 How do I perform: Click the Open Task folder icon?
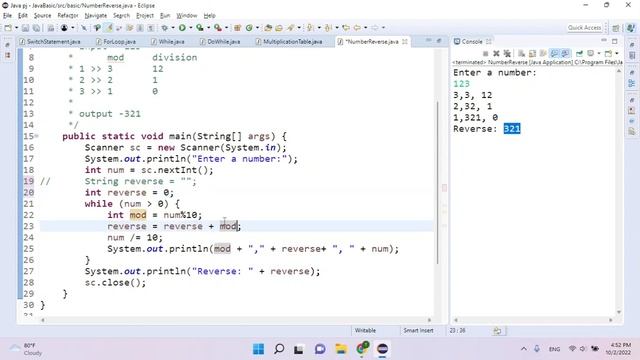[279, 28]
